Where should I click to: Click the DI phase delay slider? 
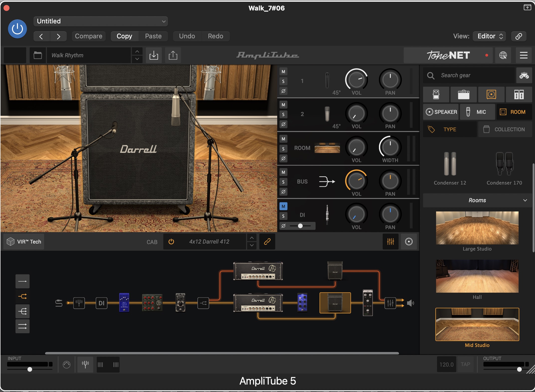tap(300, 226)
